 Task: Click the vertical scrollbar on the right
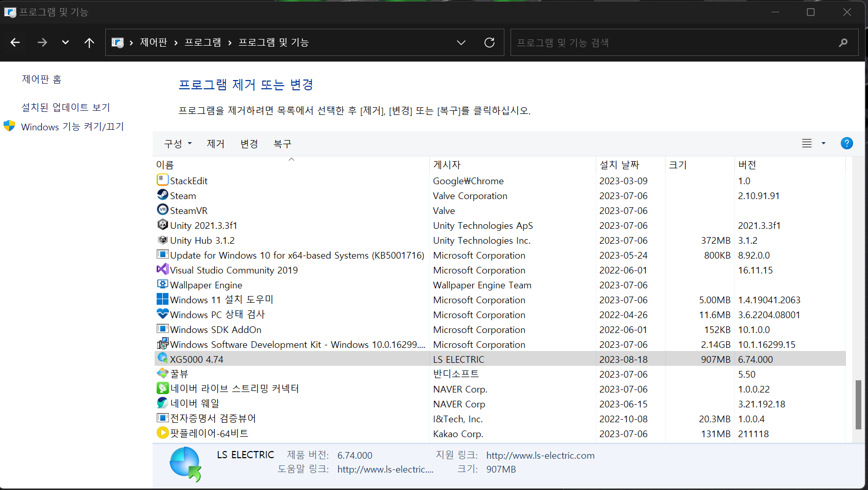pos(857,405)
